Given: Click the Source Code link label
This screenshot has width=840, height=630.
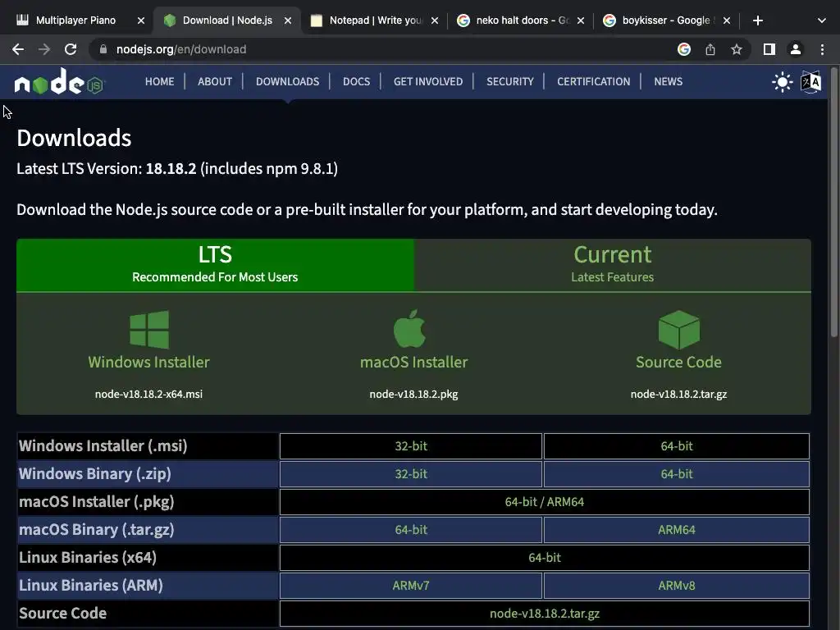Looking at the screenshot, I should pos(678,362).
